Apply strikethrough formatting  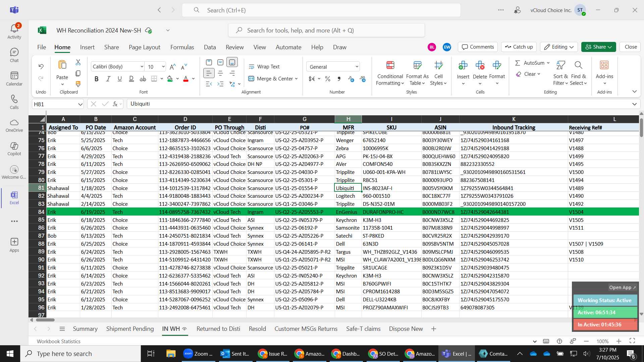[x=143, y=79]
